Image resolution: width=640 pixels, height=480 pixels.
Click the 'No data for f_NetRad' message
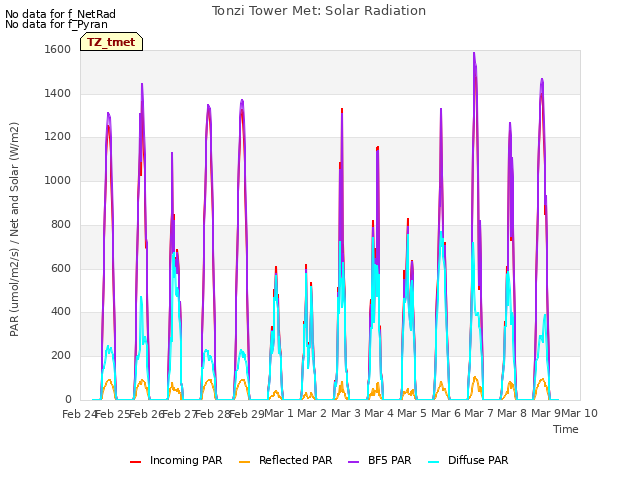tap(60, 14)
